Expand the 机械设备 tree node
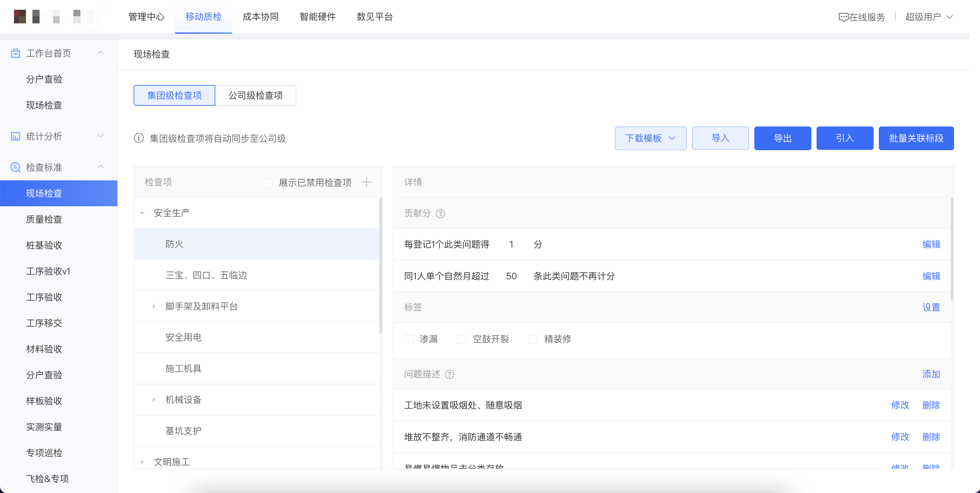 point(154,399)
